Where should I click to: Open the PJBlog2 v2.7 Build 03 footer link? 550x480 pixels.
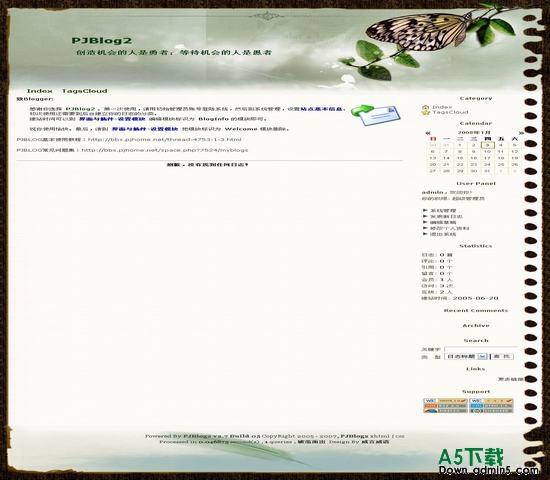tap(222, 436)
